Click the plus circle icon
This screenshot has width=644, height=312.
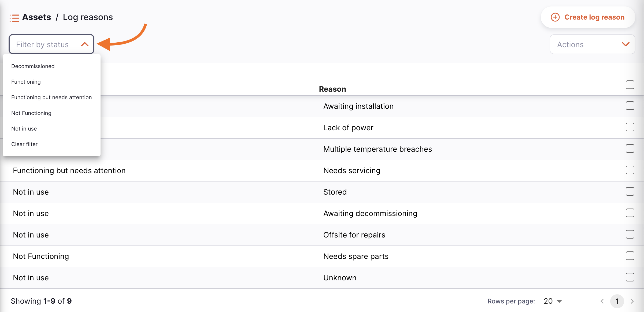click(555, 17)
